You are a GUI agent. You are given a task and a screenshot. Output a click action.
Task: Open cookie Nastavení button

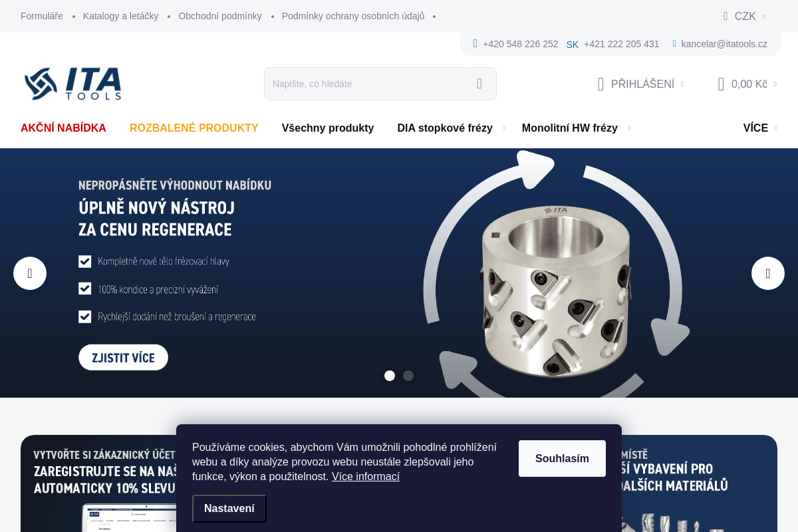[229, 509]
